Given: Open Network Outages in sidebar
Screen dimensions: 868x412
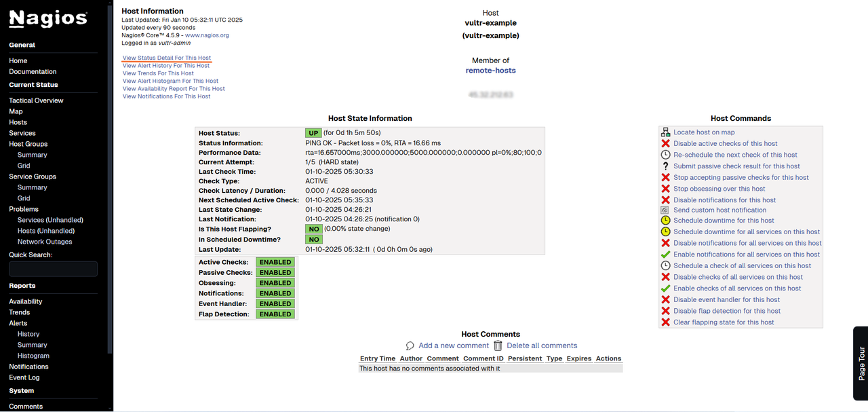Looking at the screenshot, I should coord(45,242).
